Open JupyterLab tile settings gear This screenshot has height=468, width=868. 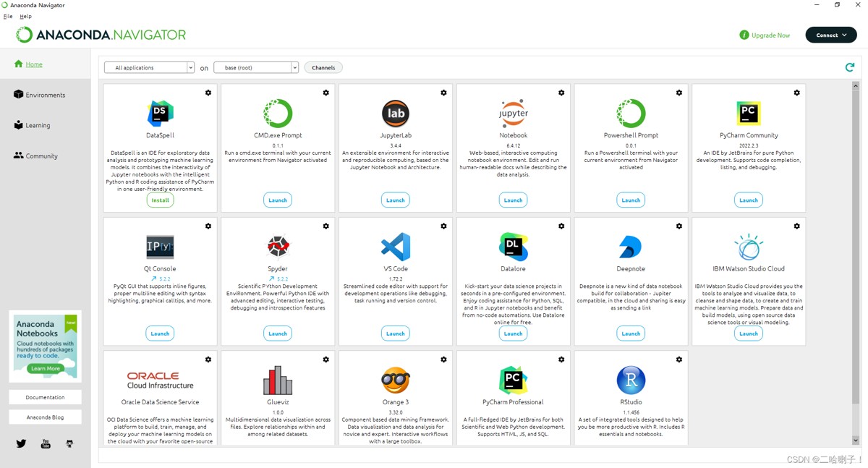coord(444,93)
